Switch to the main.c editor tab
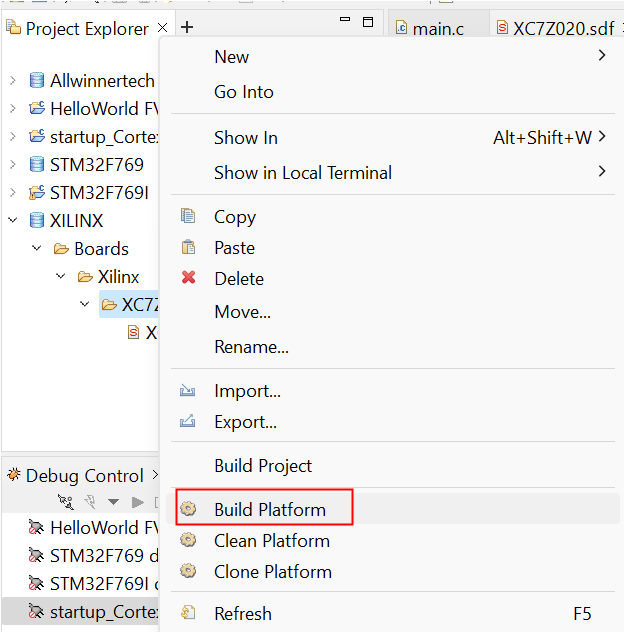 pos(438,28)
